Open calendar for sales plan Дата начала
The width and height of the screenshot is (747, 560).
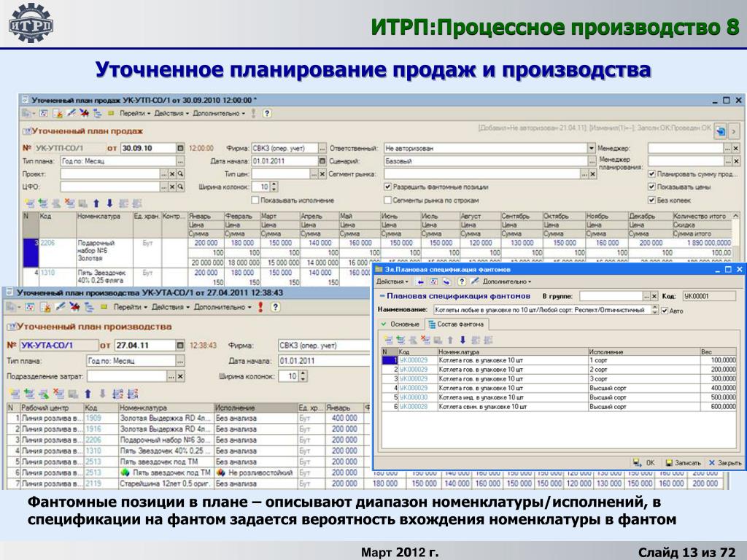point(322,161)
